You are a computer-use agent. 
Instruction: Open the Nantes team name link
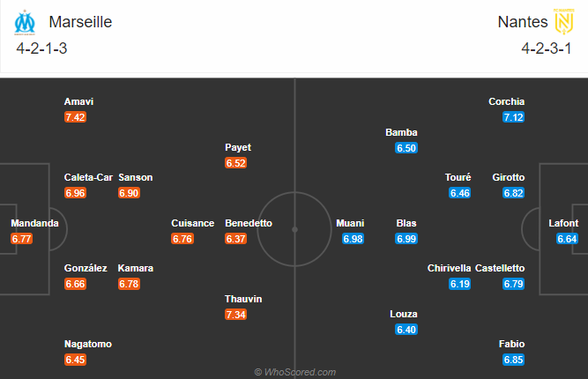pos(523,22)
